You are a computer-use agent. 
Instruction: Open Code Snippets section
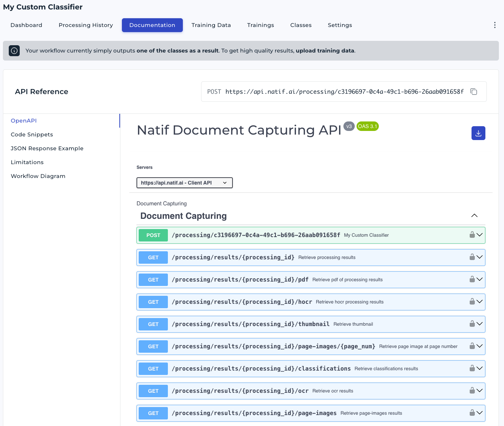(32, 135)
